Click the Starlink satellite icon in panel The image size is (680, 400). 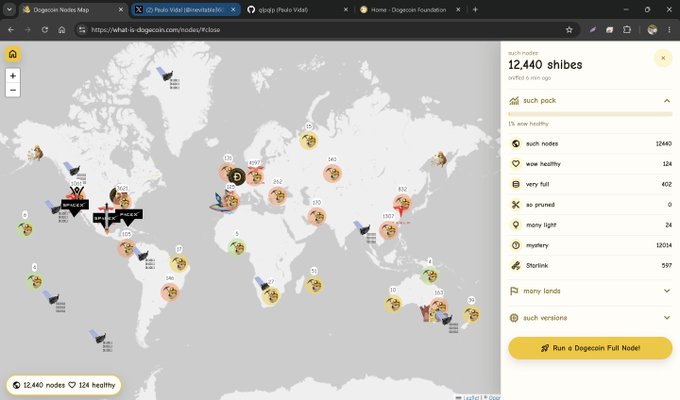tap(516, 266)
